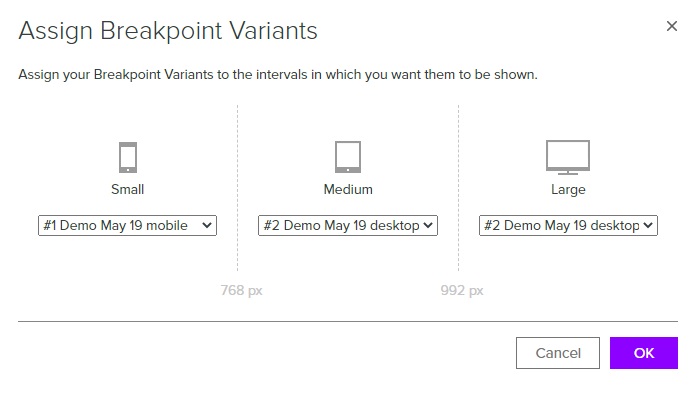Click the Small label text
Screen dimensions: 694x396
click(127, 189)
